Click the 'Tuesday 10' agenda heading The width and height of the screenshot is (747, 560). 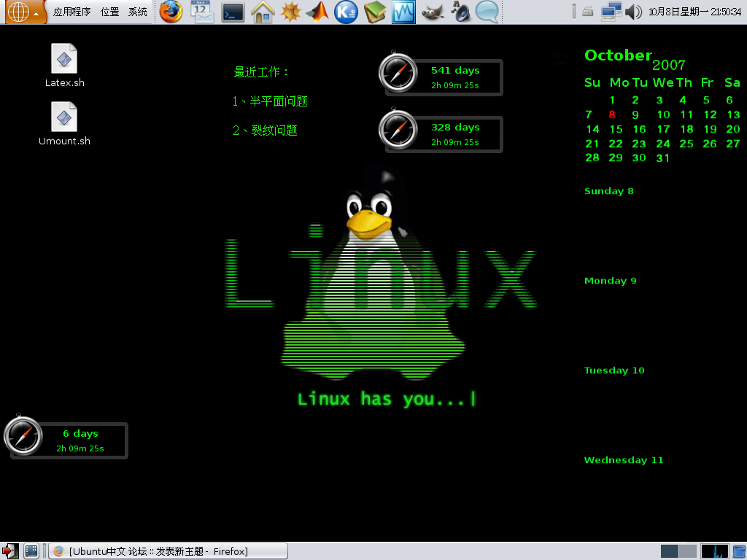tap(614, 370)
